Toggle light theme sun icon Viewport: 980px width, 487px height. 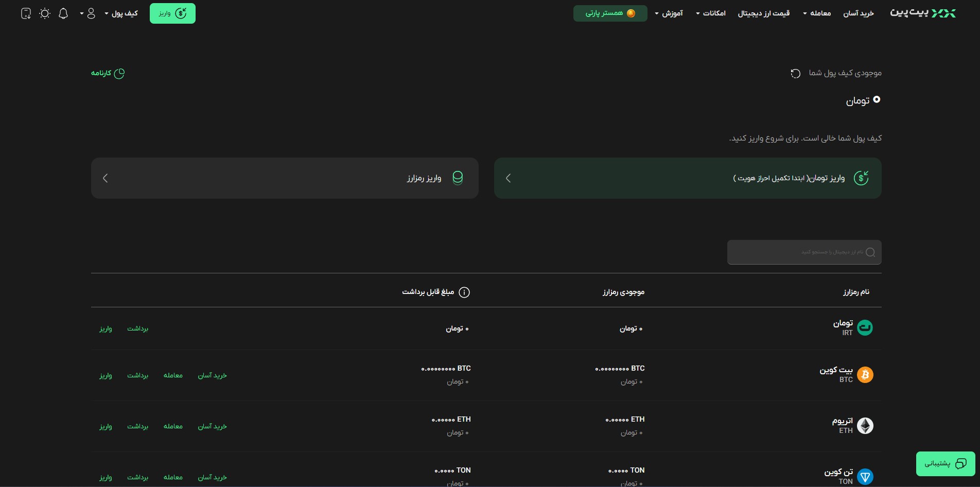[x=45, y=13]
